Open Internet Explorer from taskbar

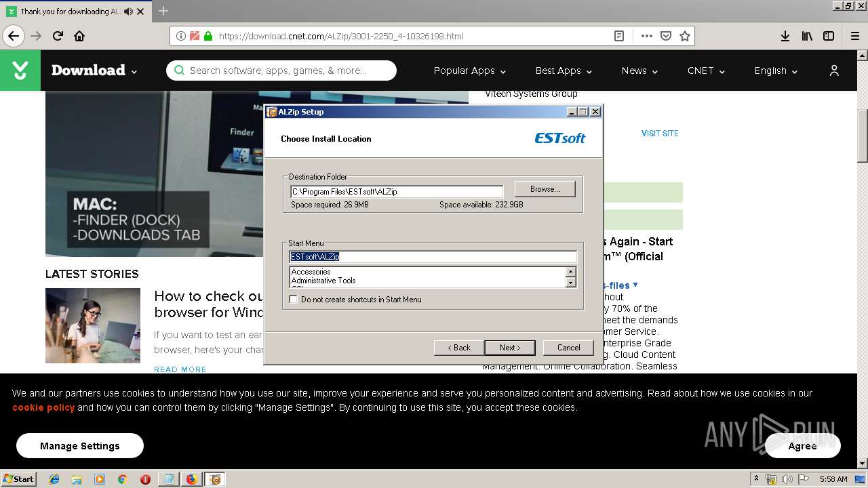(x=54, y=479)
